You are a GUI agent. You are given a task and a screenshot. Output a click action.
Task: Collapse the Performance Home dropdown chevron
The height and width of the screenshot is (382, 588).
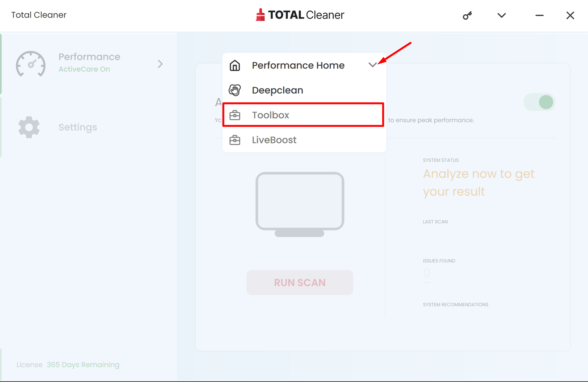pyautogui.click(x=372, y=65)
